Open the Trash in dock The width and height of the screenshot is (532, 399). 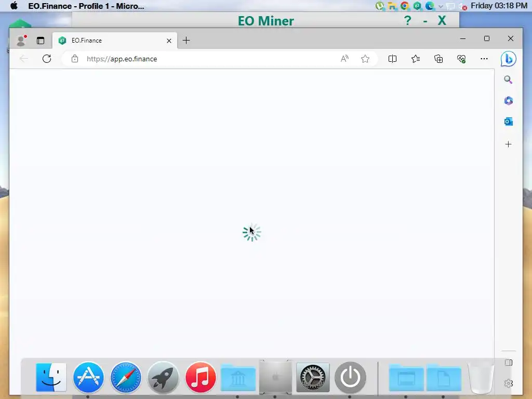point(481,378)
